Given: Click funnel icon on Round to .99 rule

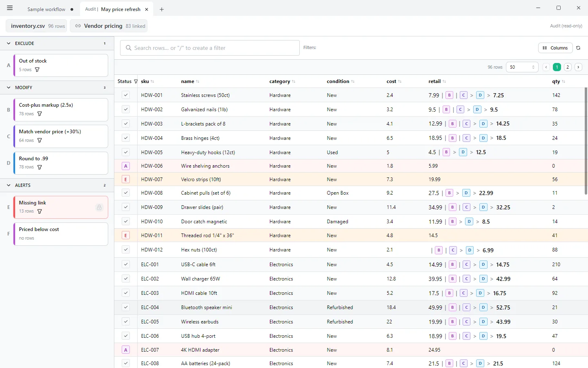Looking at the screenshot, I should click(40, 167).
